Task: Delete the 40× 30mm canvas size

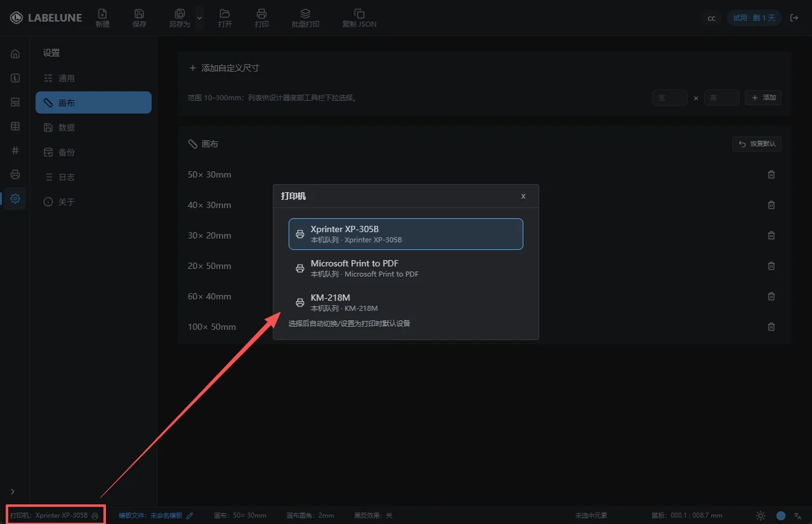Action: coord(771,205)
